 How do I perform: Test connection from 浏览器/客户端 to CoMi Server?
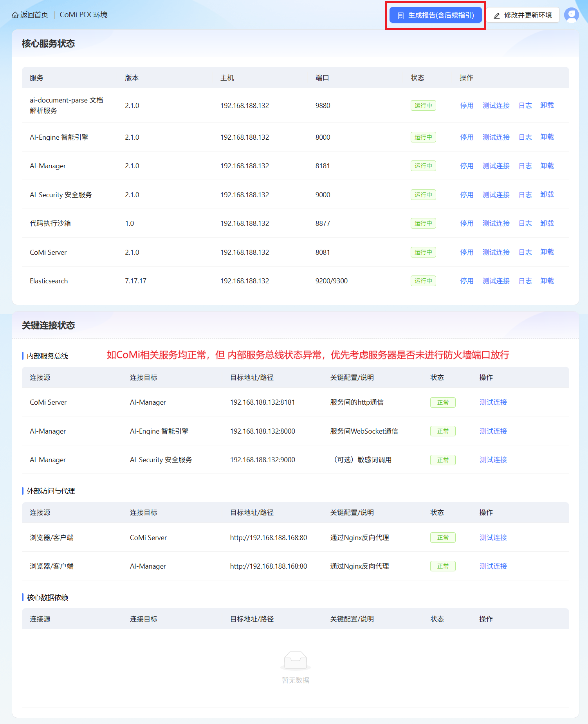click(493, 538)
